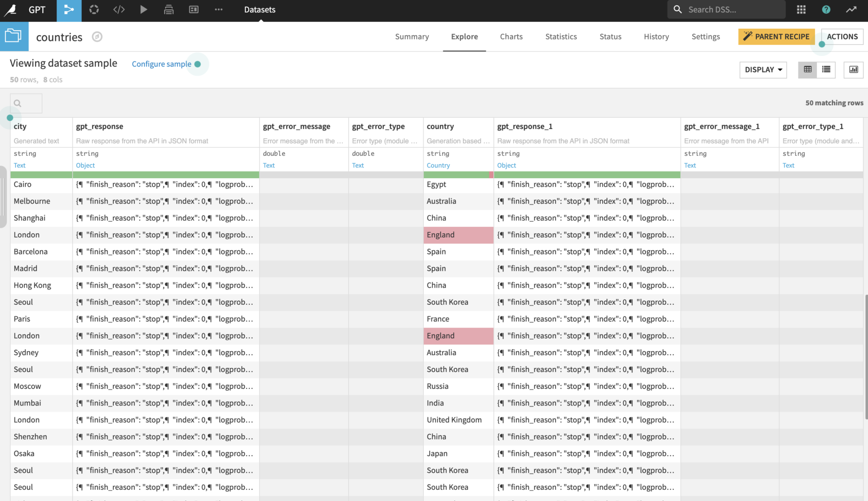Click the activity trends icon top right
Viewport: 868px width, 501px height.
pos(851,9)
